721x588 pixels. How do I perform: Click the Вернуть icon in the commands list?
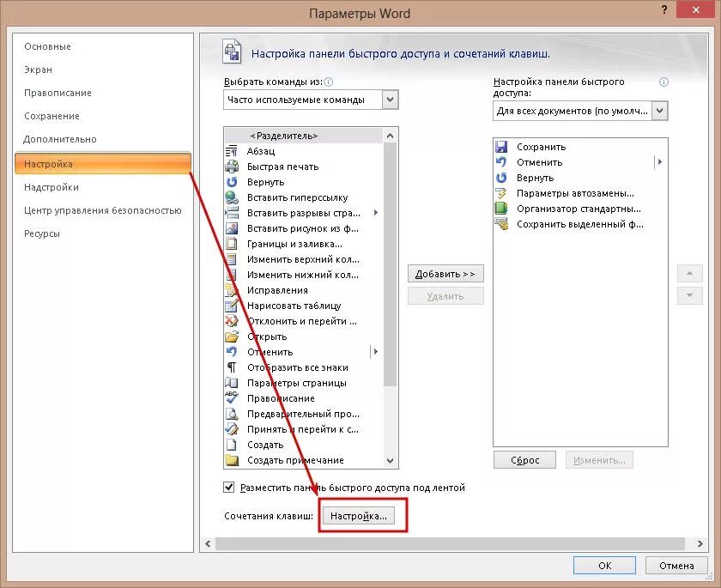click(231, 182)
